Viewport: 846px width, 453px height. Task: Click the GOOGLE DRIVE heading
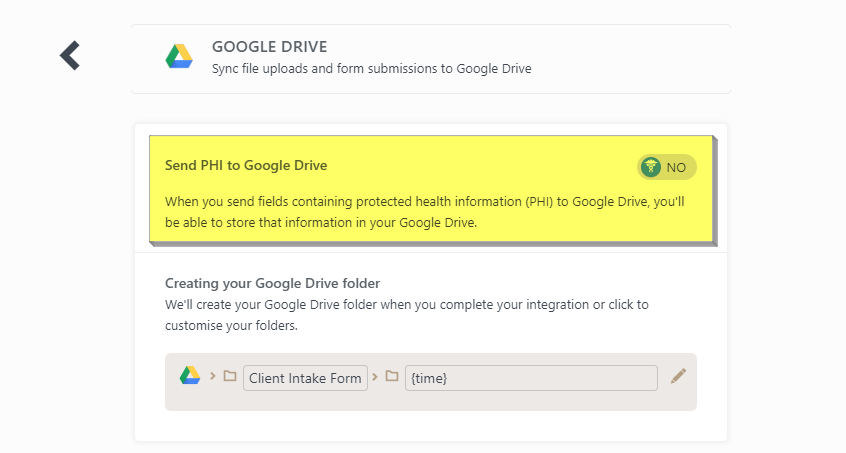269,47
